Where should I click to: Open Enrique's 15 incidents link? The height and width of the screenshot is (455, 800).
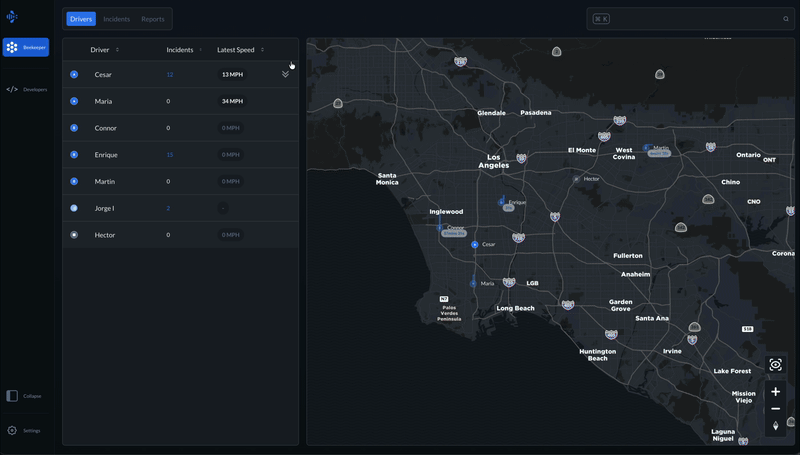(170, 155)
